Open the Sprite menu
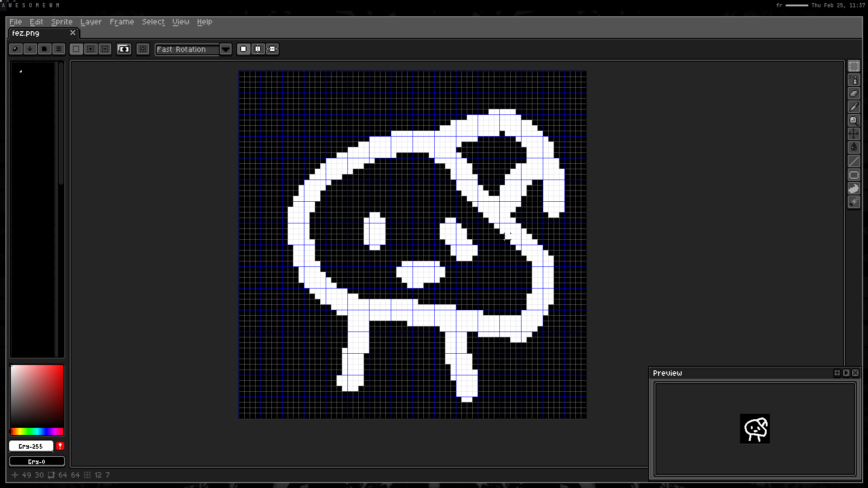 pos(62,22)
